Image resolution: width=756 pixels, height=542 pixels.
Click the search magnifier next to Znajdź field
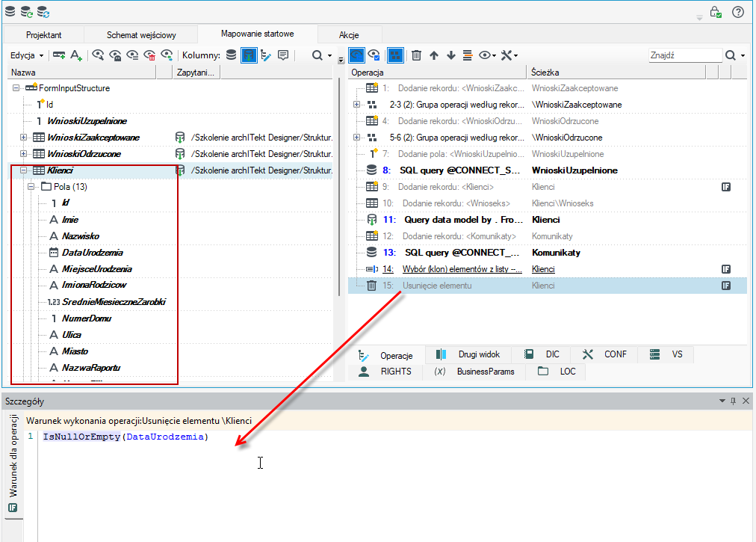[x=731, y=55]
